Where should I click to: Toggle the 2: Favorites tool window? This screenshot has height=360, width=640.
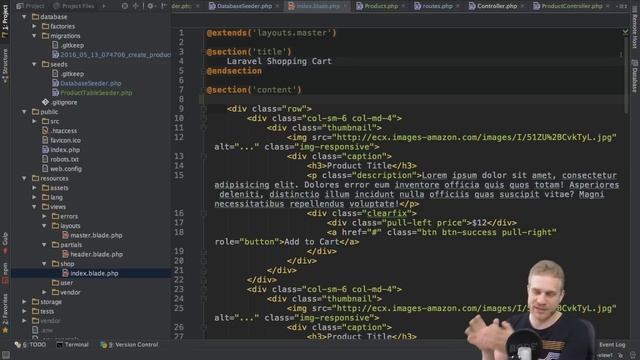point(5,313)
